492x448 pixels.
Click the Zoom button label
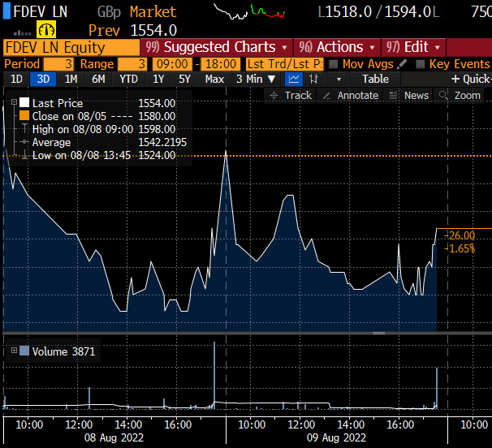pyautogui.click(x=467, y=96)
